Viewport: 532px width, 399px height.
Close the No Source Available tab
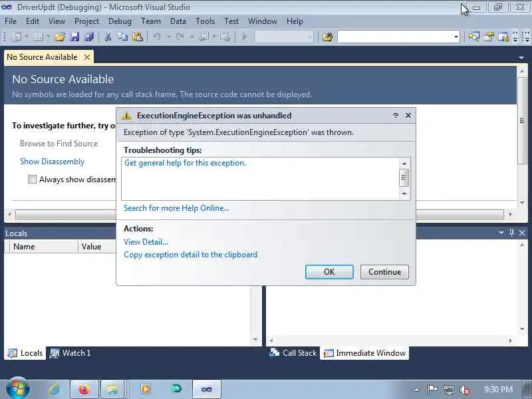click(87, 57)
